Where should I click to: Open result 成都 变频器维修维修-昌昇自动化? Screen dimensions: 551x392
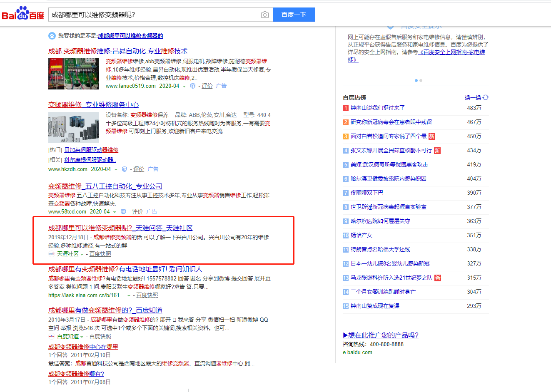pyautogui.click(x=118, y=51)
